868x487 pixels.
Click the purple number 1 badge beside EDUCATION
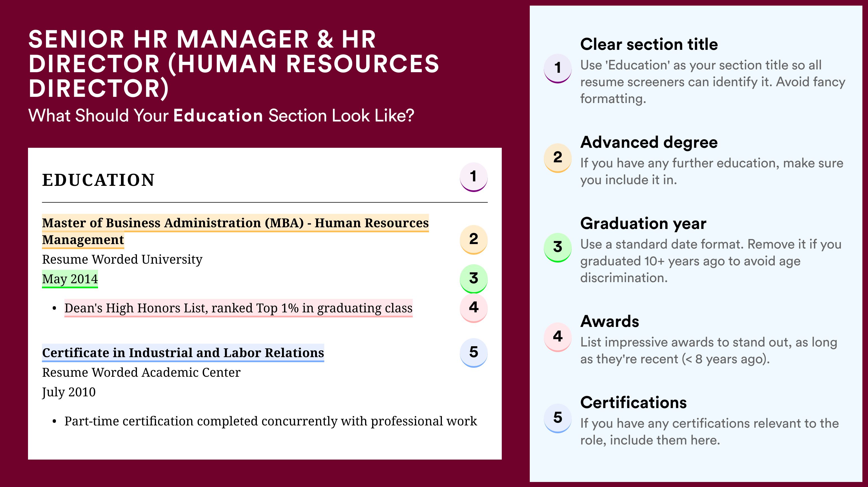[473, 177]
